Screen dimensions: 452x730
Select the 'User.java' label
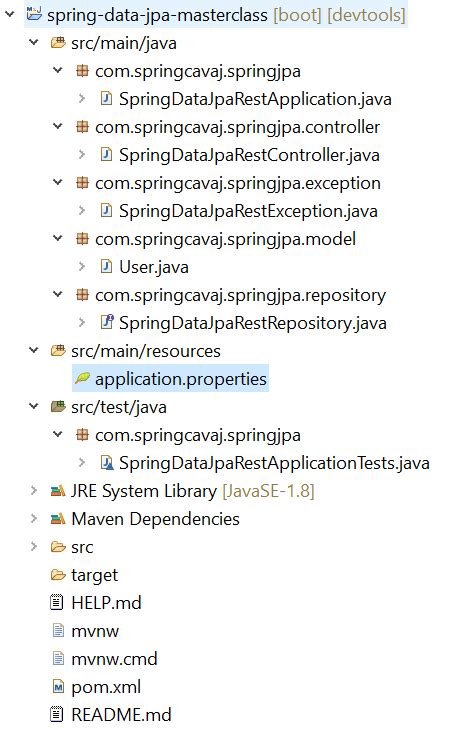click(x=154, y=267)
